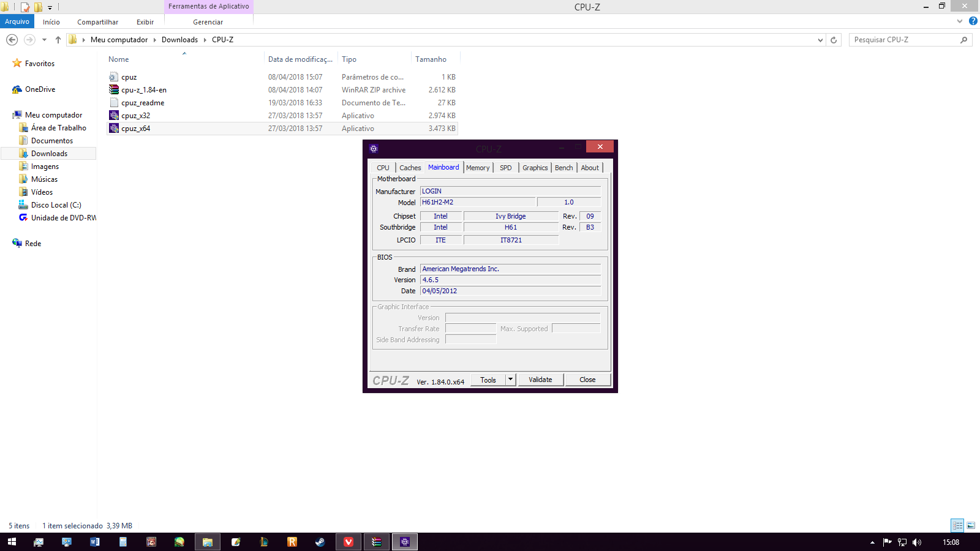
Task: Open the Exibir ribbon tab
Action: pyautogui.click(x=145, y=21)
